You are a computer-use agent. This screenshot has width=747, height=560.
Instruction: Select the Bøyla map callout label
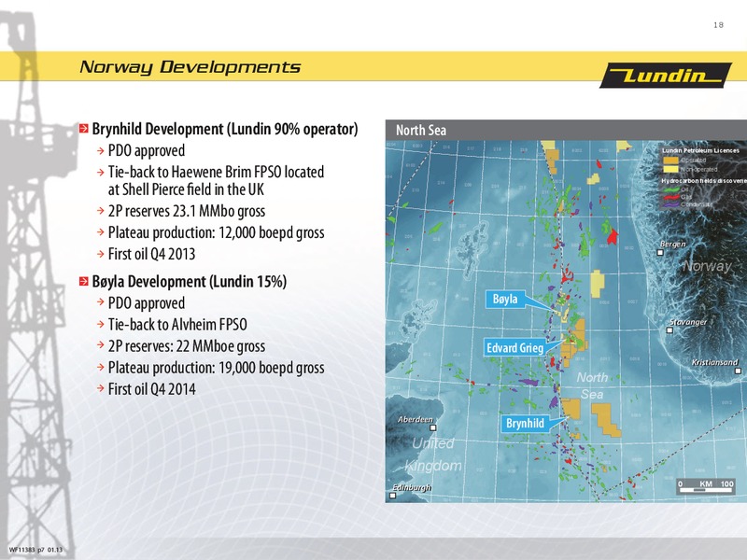tap(505, 299)
